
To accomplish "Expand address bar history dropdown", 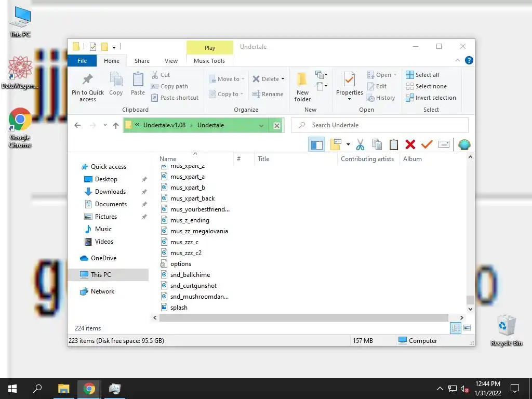I will click(261, 126).
